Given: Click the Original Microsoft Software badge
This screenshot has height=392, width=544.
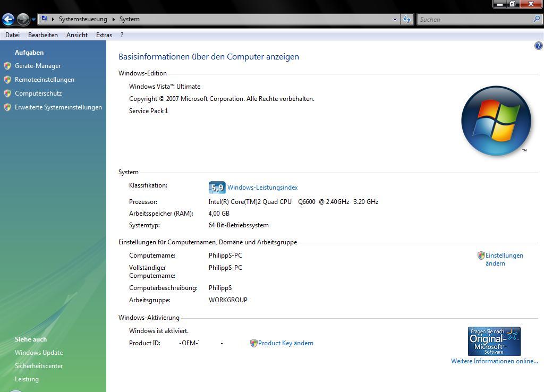Looking at the screenshot, I should 495,342.
